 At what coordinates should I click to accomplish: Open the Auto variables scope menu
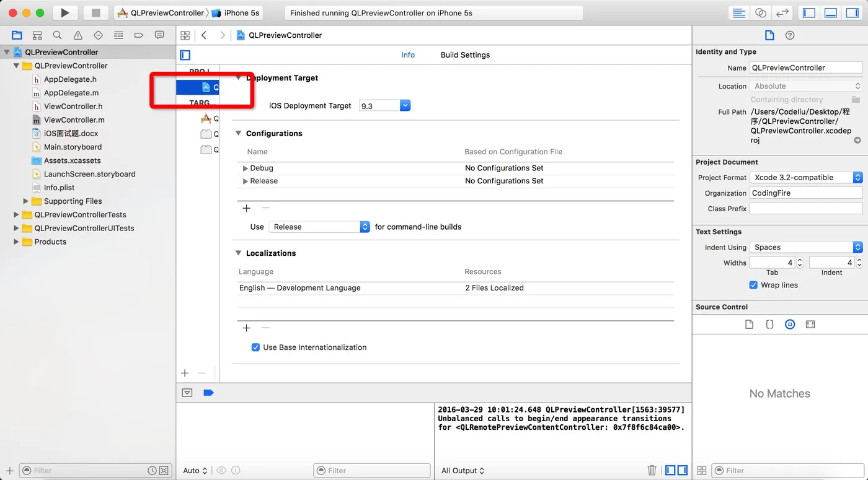coord(195,471)
